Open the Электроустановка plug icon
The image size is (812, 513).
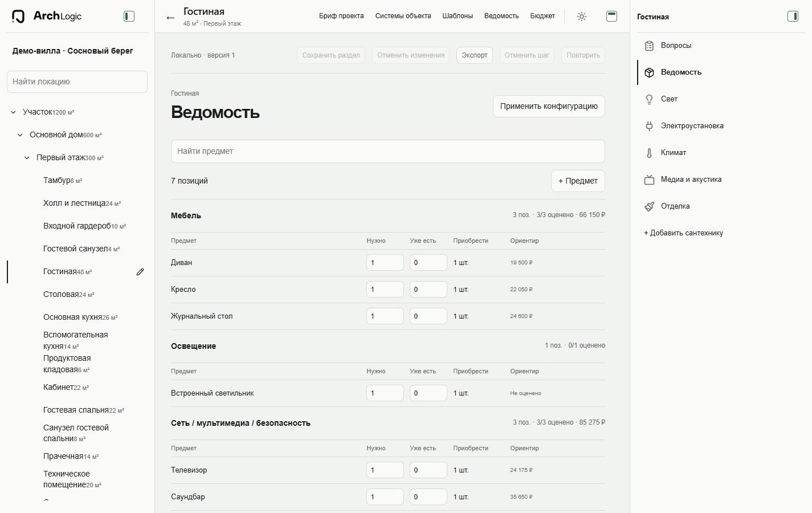[649, 126]
